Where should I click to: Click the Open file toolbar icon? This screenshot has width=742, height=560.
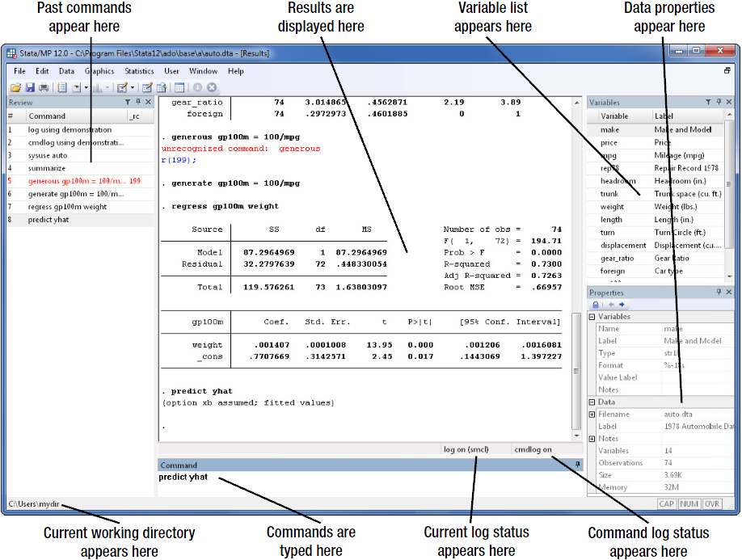coord(15,87)
